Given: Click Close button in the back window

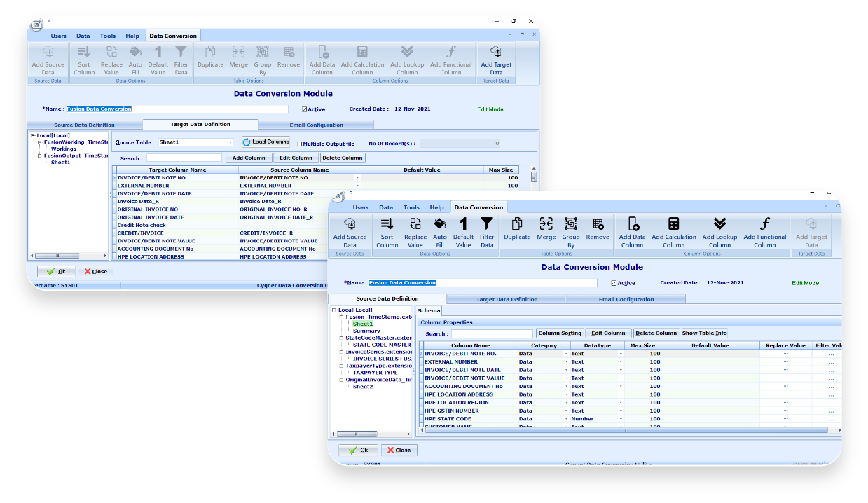Looking at the screenshot, I should (x=95, y=271).
